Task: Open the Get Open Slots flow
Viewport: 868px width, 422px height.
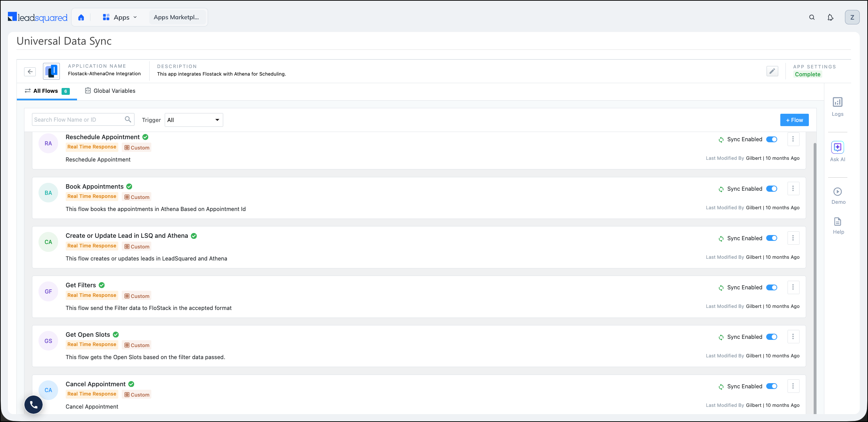Action: point(88,335)
